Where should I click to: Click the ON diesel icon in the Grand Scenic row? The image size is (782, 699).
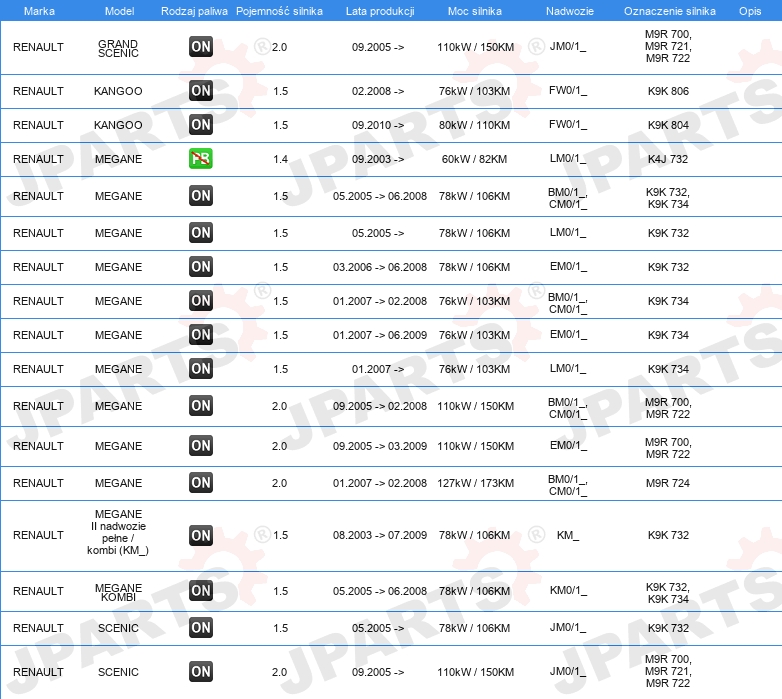click(x=201, y=47)
